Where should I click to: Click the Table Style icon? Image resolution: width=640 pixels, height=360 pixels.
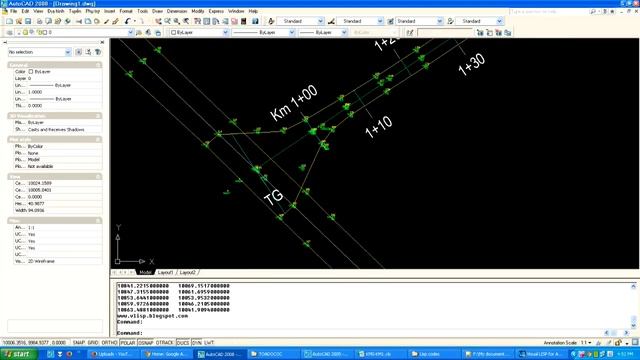click(x=391, y=21)
